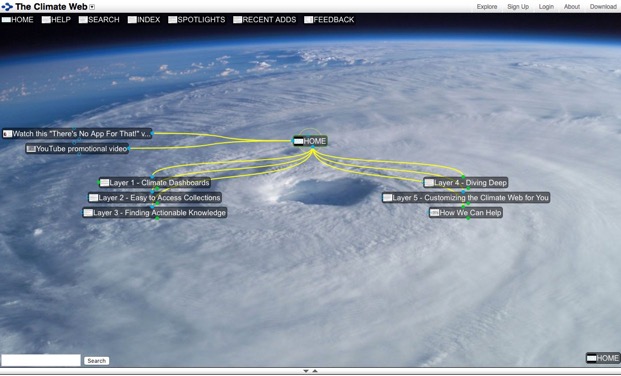The height and width of the screenshot is (376, 621).
Task: Open Layer 2 - Easy to Access Collections
Action: [154, 197]
